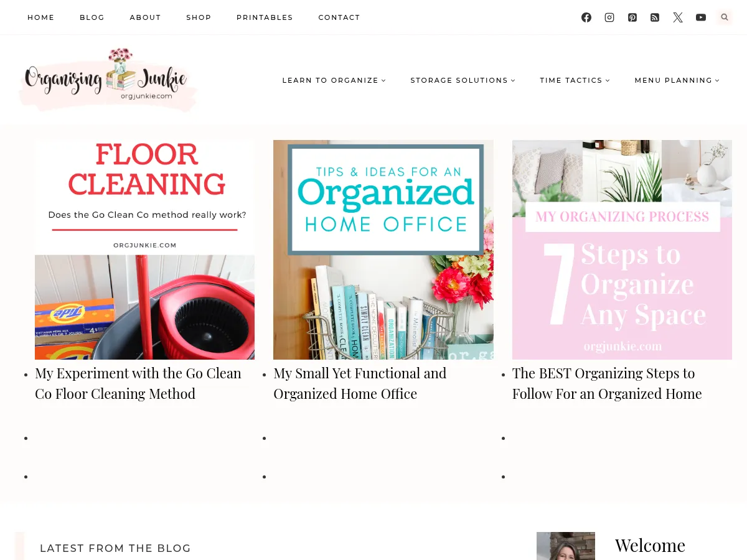Open the Facebook social icon

(x=586, y=17)
